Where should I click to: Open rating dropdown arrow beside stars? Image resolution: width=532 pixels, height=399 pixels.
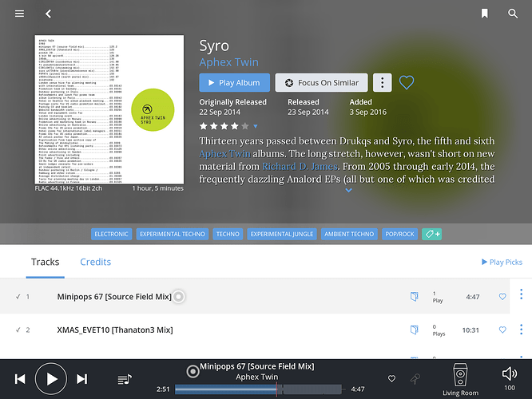tap(256, 126)
